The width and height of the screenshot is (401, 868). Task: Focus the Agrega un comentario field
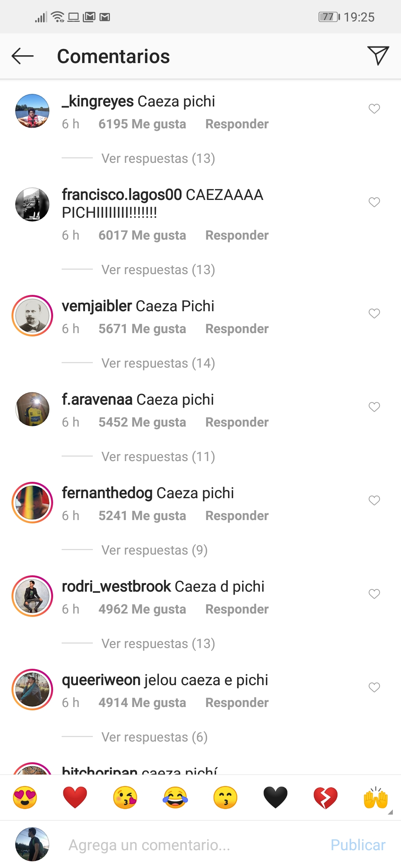tap(193, 845)
